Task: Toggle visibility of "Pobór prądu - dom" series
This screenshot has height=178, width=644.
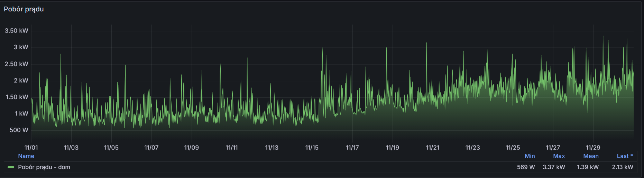Action: 44,167
